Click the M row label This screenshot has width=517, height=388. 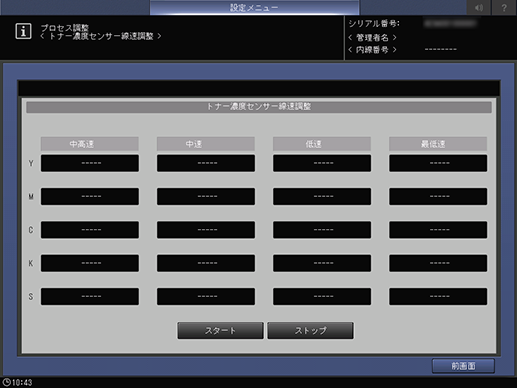coord(31,197)
